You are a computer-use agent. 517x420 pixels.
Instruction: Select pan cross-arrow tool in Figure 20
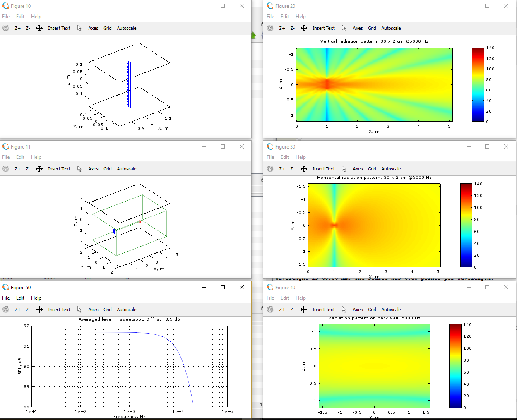[304, 28]
